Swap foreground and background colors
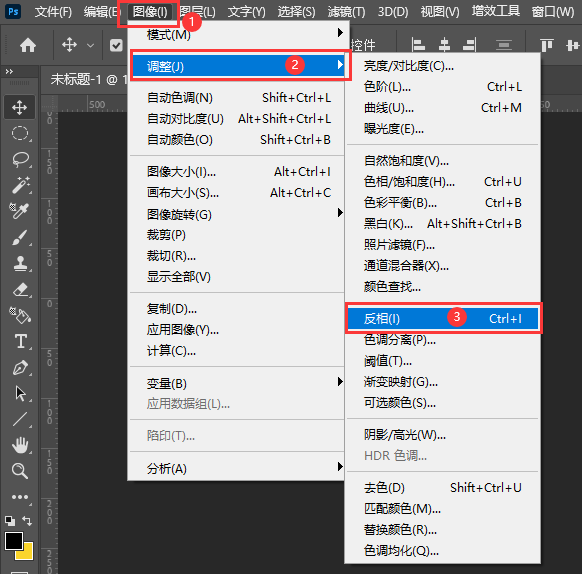 (x=27, y=521)
